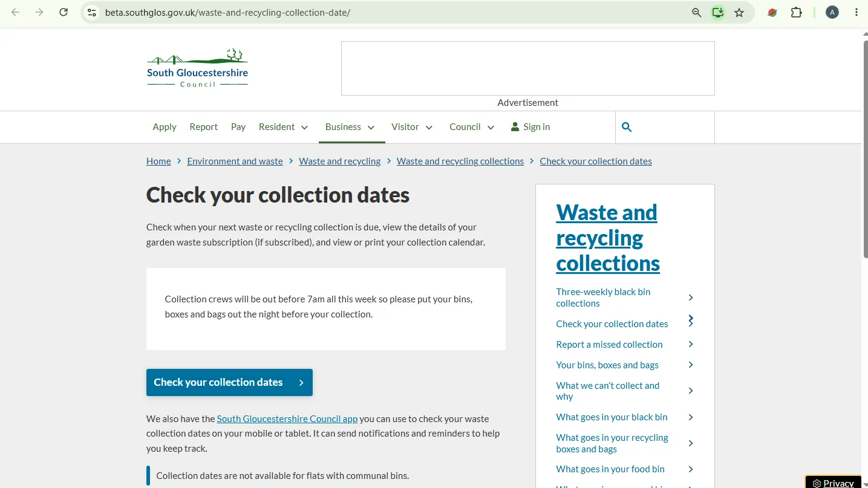
Task: Open What goes in your recycling boxes and bags
Action: [612, 443]
